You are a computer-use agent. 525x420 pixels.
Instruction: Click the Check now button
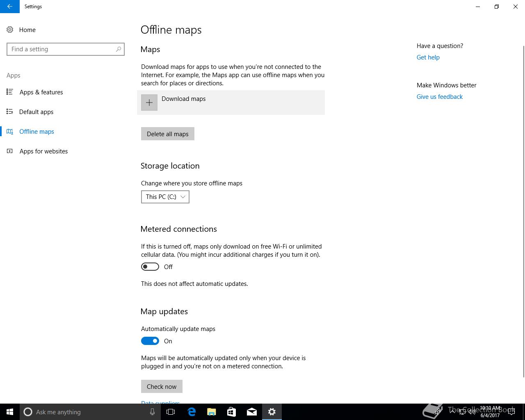click(x=162, y=386)
